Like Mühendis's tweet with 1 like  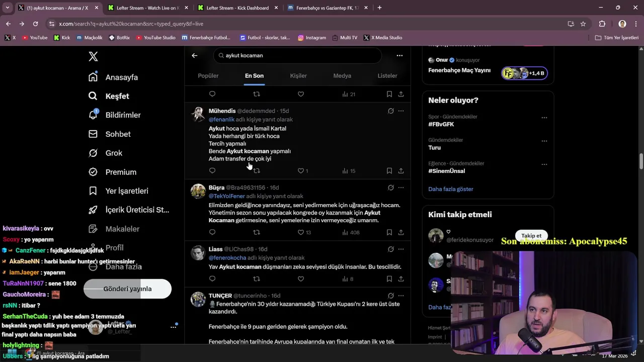[x=303, y=170]
